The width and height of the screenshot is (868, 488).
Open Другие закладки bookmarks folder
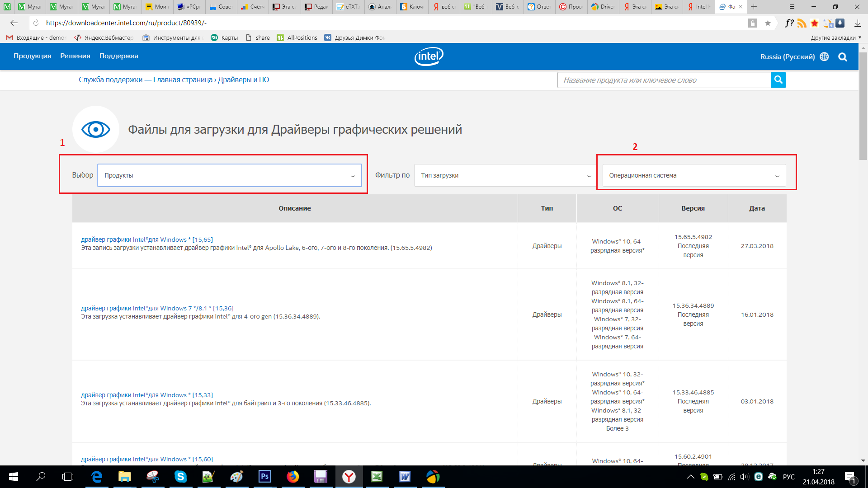click(x=836, y=38)
